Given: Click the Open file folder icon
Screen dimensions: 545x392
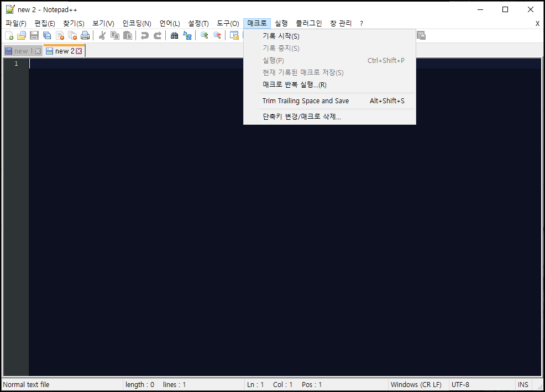Looking at the screenshot, I should [x=22, y=35].
